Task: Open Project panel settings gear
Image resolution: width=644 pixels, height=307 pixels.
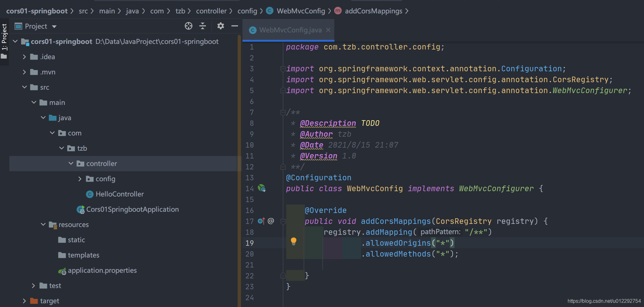Action: click(221, 26)
